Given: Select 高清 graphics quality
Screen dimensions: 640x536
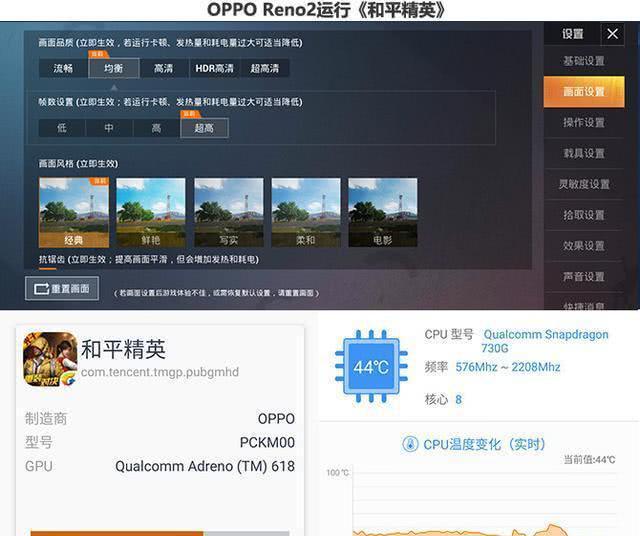Looking at the screenshot, I should 164,68.
